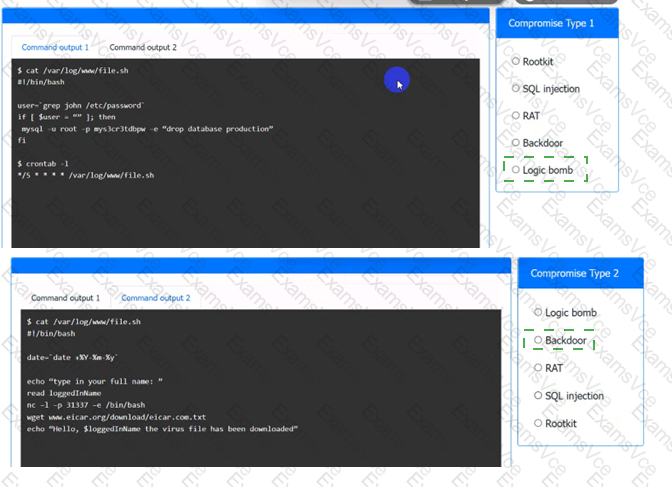The image size is (672, 487).
Task: Select SQL injection in Compromise Type 2
Action: 538,395
